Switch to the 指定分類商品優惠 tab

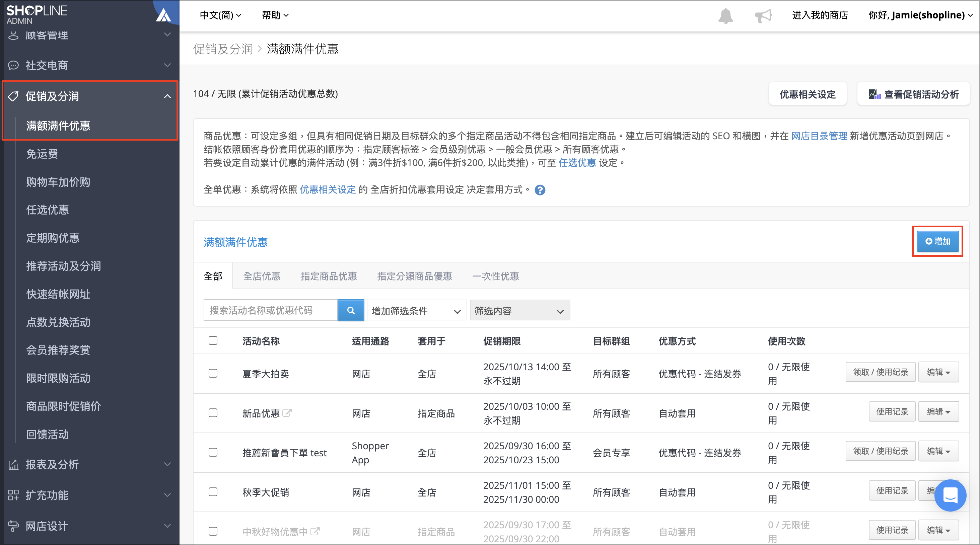414,276
